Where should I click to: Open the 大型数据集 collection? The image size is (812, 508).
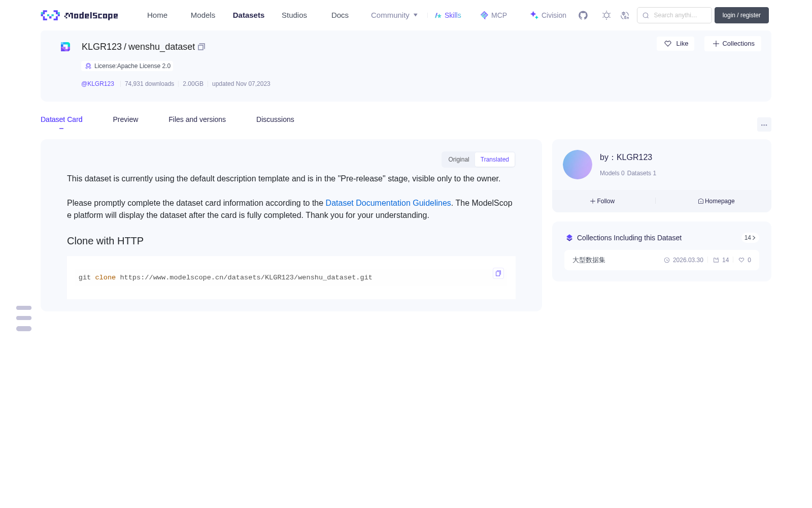tap(662, 260)
